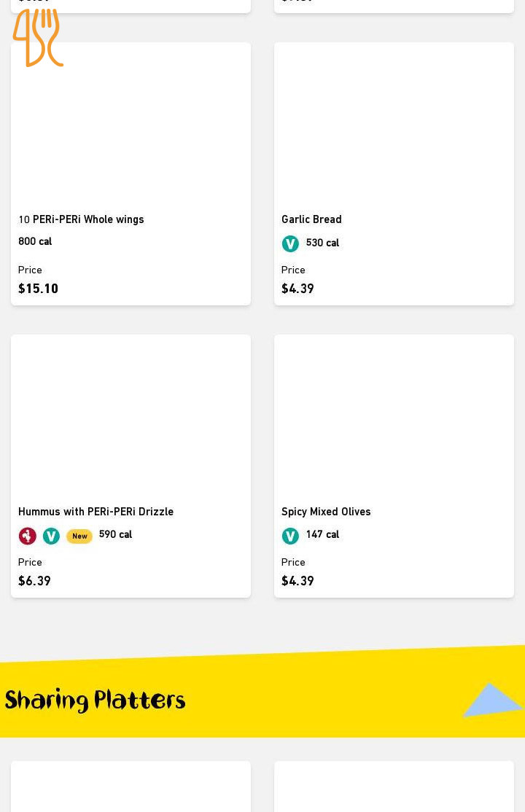Click the Spicy Mixed Olives image area
Screen dimensions: 525x812
(x=394, y=416)
